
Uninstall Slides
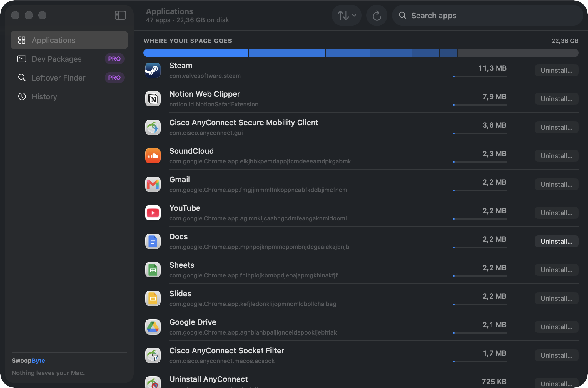557,298
